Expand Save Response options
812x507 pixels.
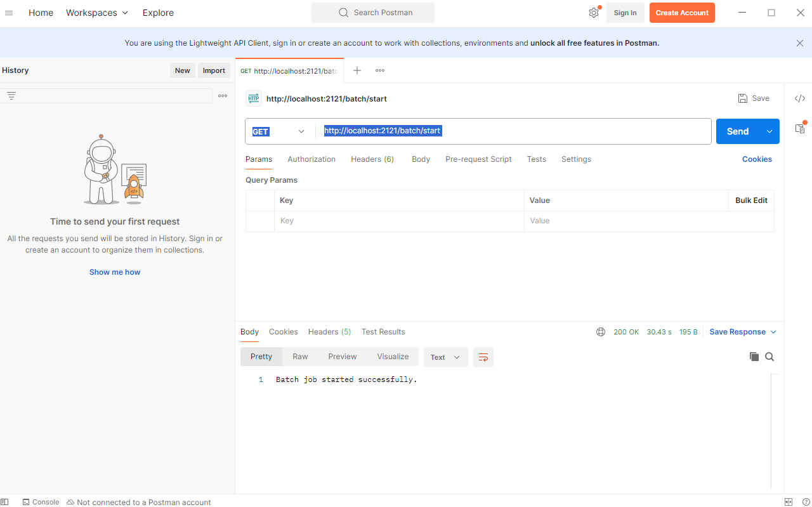coord(773,332)
